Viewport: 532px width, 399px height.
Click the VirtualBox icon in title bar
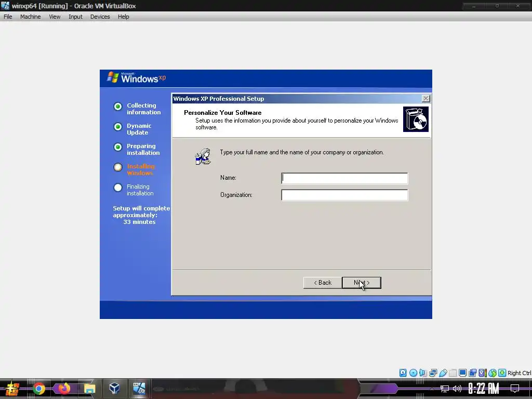click(5, 6)
